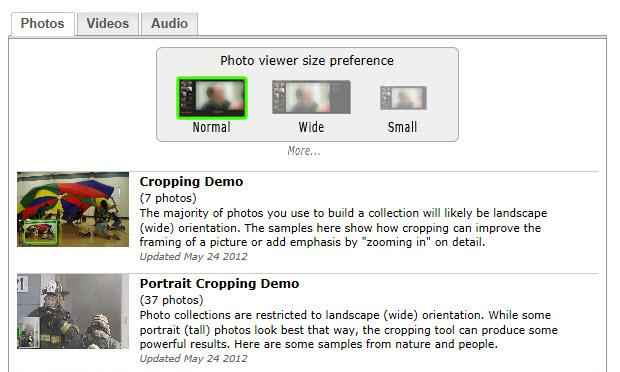
Task: Open the Videos tab
Action: (108, 24)
